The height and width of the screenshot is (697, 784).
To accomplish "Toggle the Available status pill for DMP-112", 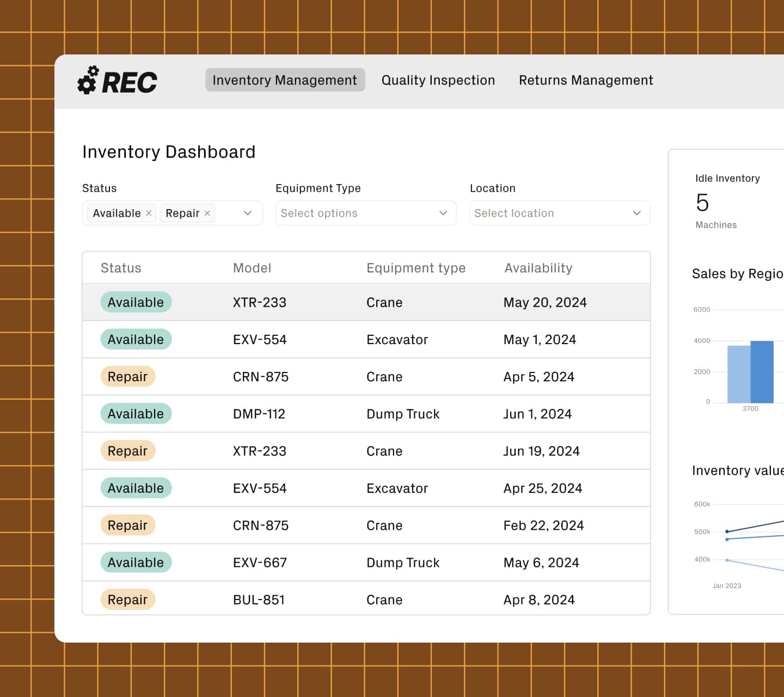I will 136,413.
